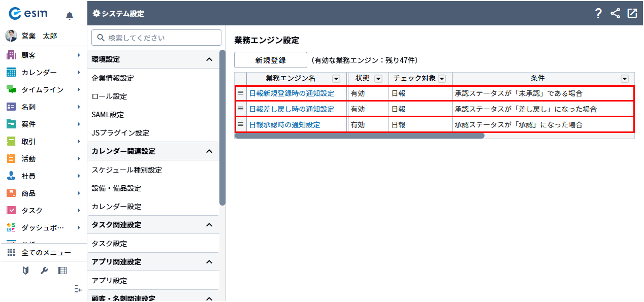Open the 状態 column filter dropdown
This screenshot has width=644, height=302.
pyautogui.click(x=378, y=79)
